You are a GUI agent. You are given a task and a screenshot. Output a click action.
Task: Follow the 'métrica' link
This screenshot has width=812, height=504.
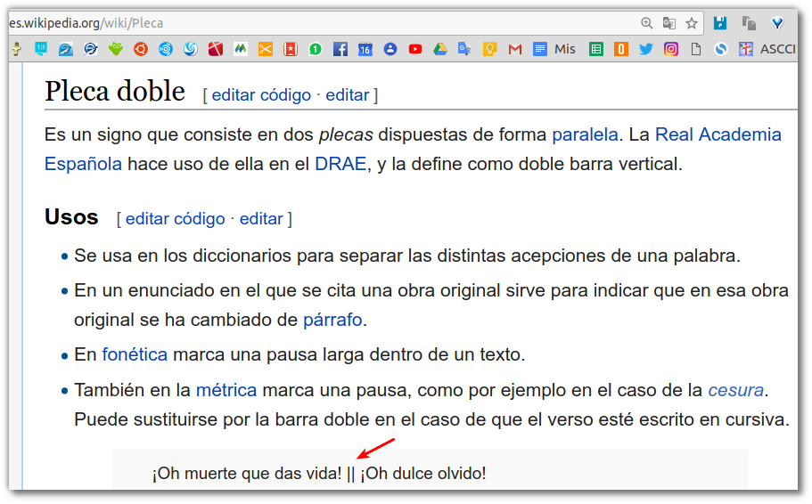(x=226, y=390)
